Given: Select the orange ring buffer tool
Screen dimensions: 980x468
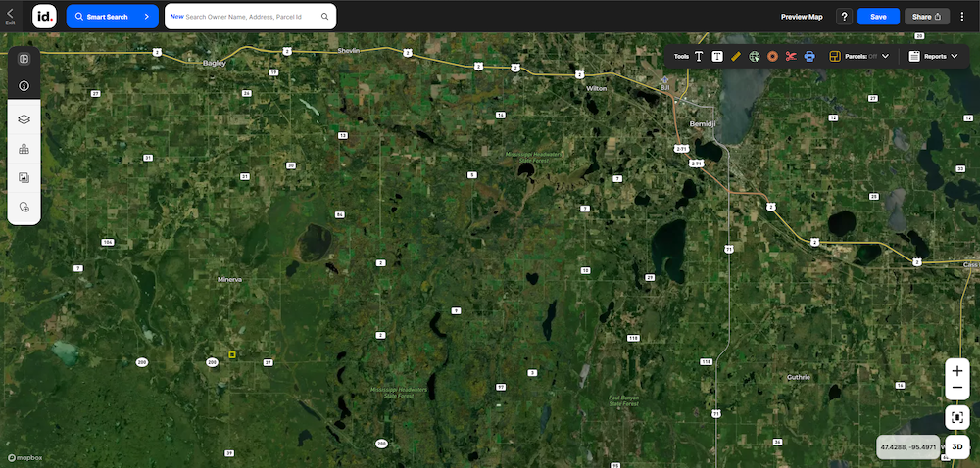Looking at the screenshot, I should (772, 57).
